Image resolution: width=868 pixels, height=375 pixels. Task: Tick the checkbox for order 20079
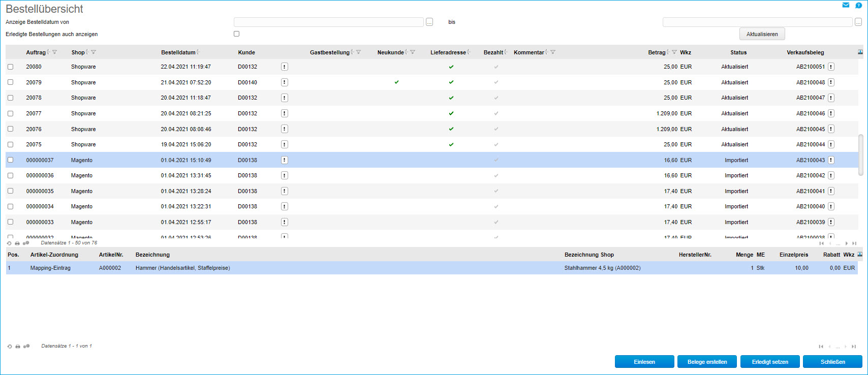10,82
